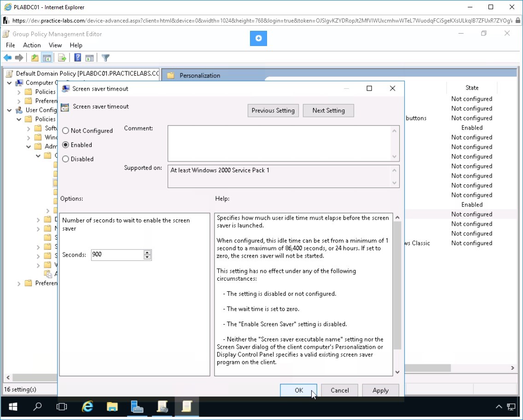Increase Seconds with the up spinner arrow

pyautogui.click(x=147, y=252)
